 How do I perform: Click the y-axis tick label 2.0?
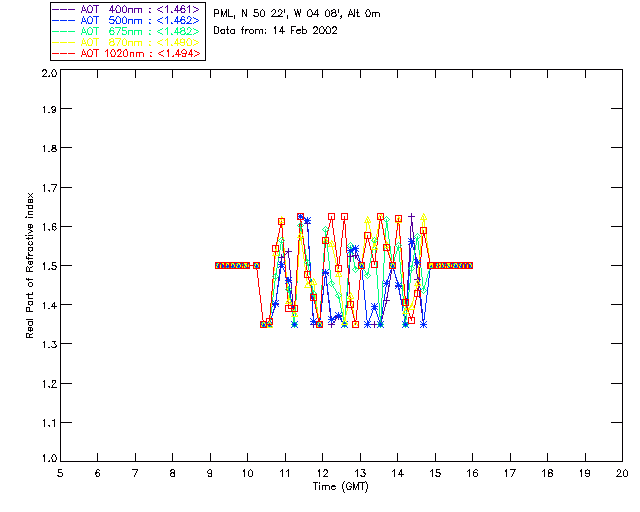48,75
